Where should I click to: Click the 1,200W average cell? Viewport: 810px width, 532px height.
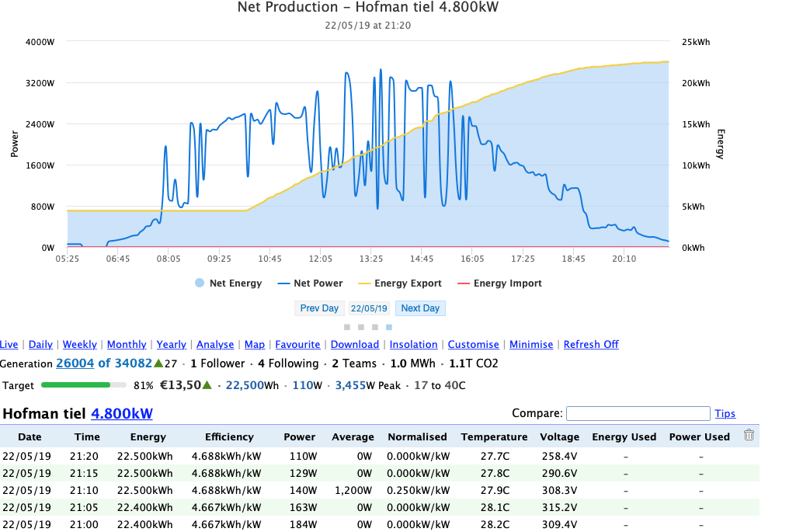click(353, 490)
